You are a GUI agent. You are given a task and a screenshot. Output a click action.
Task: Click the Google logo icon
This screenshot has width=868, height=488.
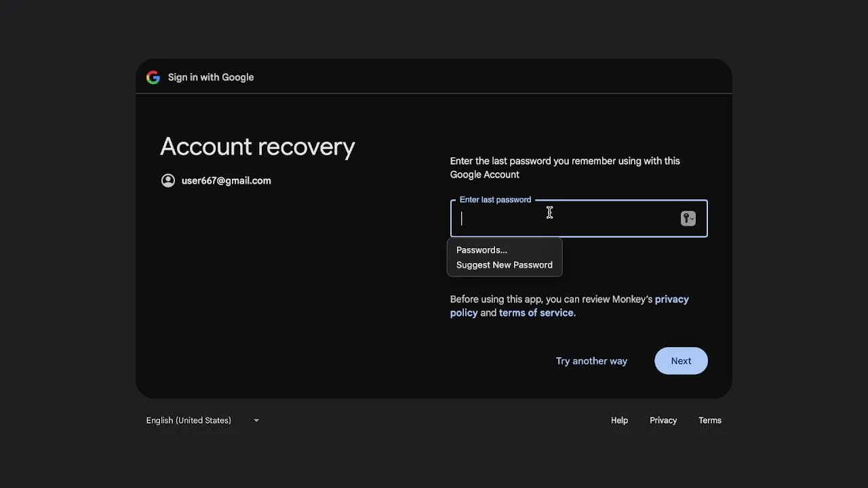153,77
